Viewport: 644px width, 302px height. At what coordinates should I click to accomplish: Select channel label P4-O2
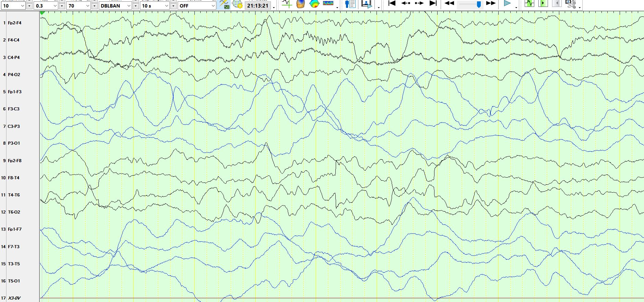pos(14,75)
